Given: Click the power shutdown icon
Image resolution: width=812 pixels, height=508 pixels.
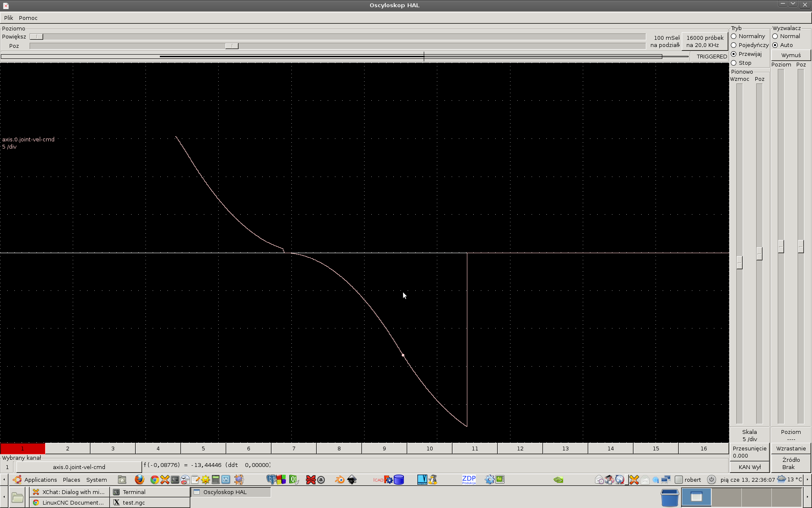Looking at the screenshot, I should coord(712,480).
